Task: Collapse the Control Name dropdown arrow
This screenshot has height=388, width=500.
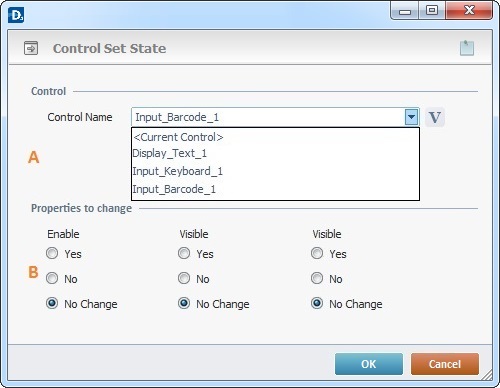Action: (x=412, y=117)
